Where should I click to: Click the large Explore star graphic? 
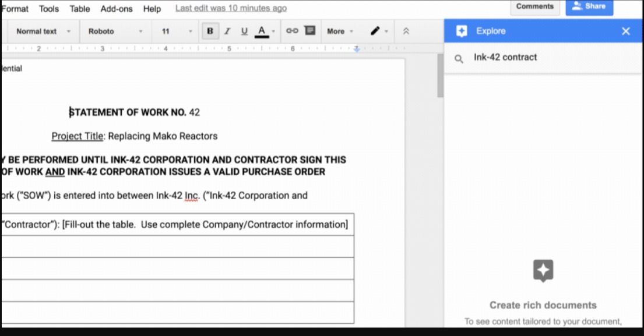click(543, 271)
